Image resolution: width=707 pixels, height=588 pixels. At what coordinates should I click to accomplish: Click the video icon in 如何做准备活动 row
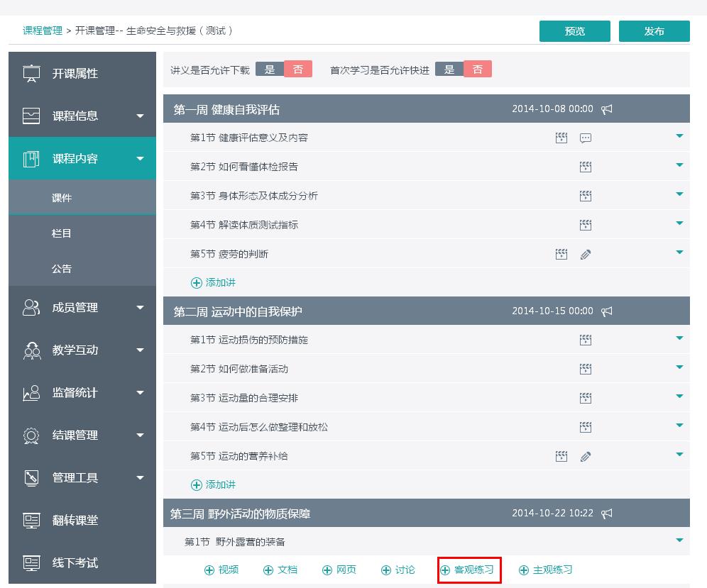pyautogui.click(x=586, y=369)
